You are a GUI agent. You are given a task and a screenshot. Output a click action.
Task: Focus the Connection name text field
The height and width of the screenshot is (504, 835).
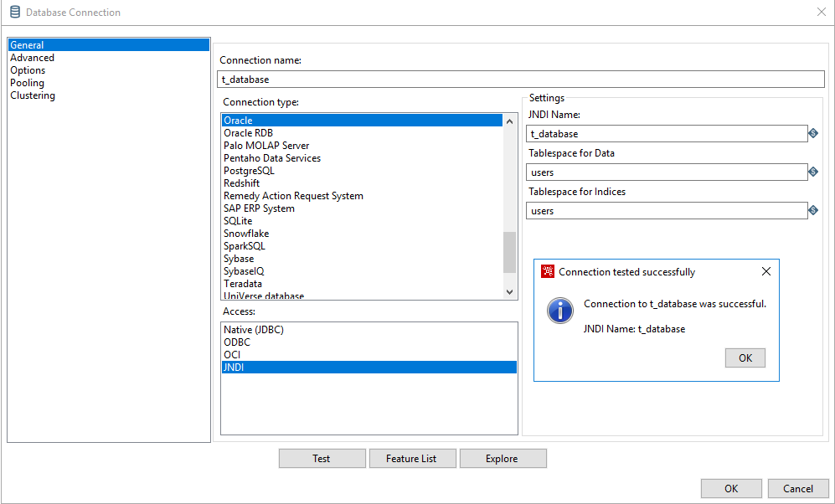[x=519, y=79]
